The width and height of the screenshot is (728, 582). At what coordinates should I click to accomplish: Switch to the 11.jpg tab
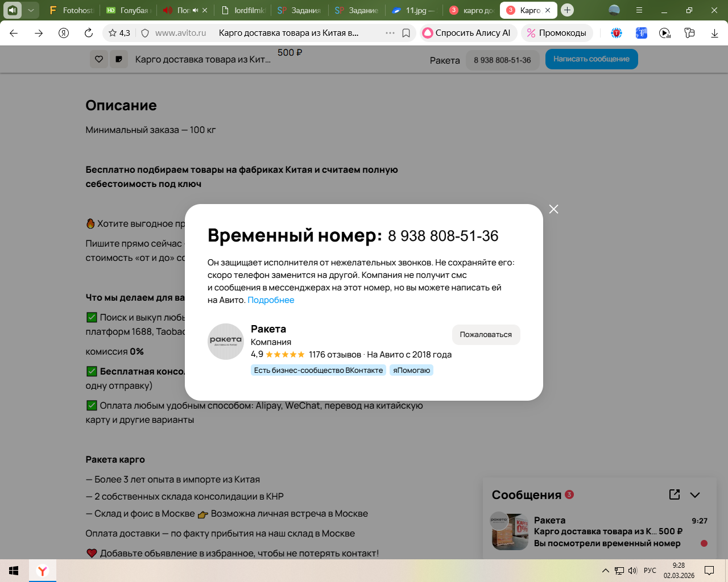413,10
